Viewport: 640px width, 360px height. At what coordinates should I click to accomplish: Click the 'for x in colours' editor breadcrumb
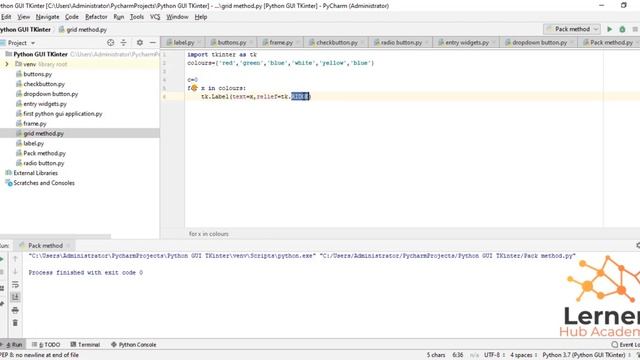[x=209, y=234]
